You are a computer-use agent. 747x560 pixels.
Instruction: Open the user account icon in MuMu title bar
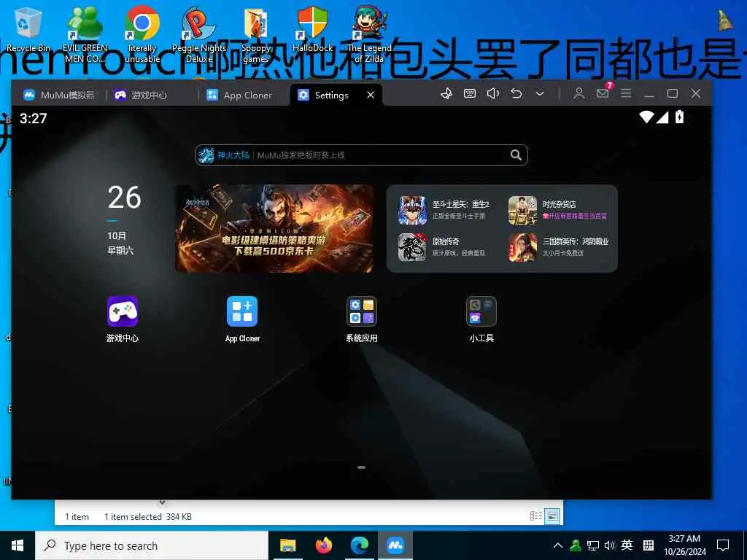point(578,93)
